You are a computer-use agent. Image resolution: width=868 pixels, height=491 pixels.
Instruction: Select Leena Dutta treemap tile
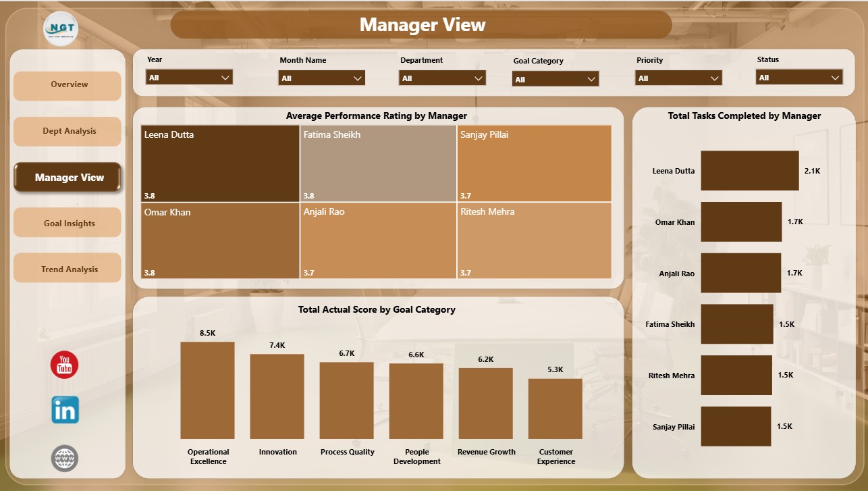pos(220,163)
